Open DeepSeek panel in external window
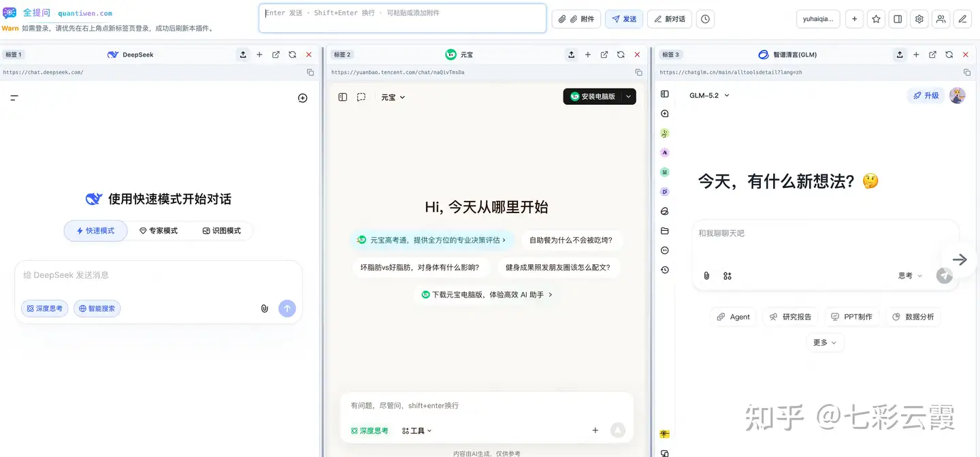Image resolution: width=980 pixels, height=457 pixels. 276,54
